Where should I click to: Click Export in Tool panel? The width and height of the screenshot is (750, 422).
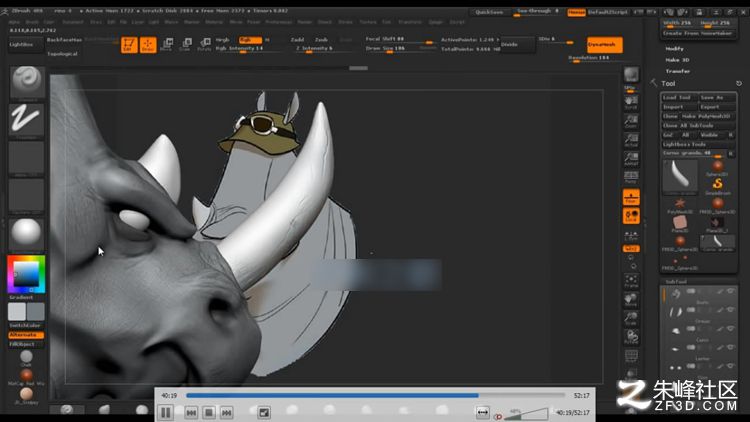point(717,107)
